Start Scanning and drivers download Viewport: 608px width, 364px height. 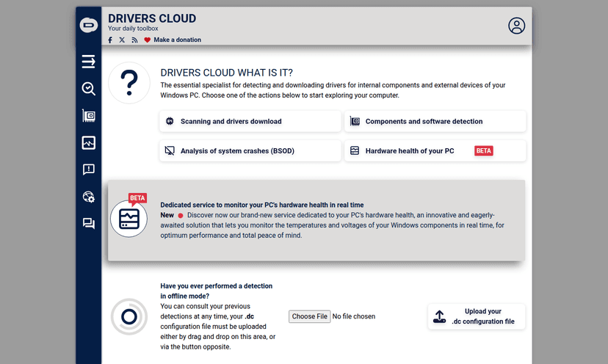(250, 121)
